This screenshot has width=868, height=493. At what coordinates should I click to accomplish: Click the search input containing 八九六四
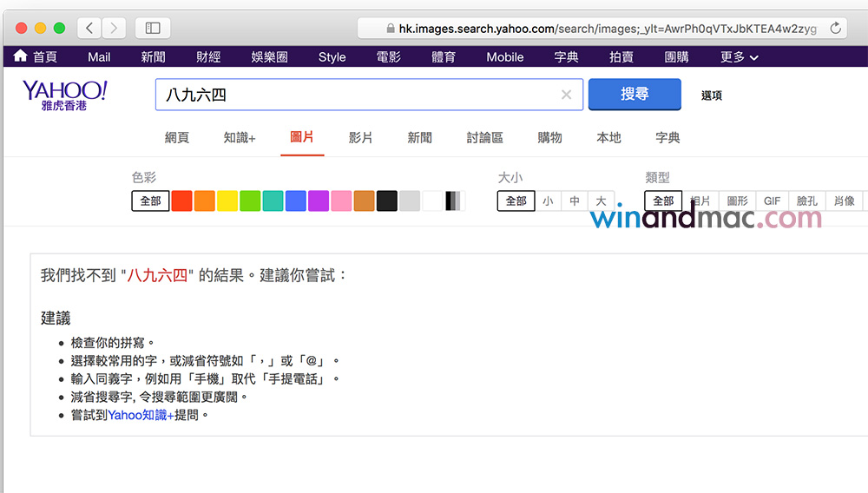click(356, 95)
